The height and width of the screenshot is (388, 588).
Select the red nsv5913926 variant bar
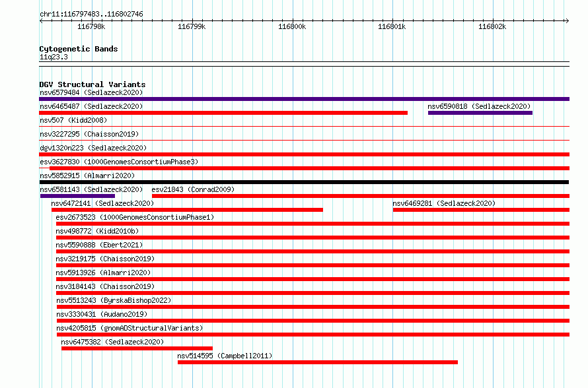[x=312, y=279]
